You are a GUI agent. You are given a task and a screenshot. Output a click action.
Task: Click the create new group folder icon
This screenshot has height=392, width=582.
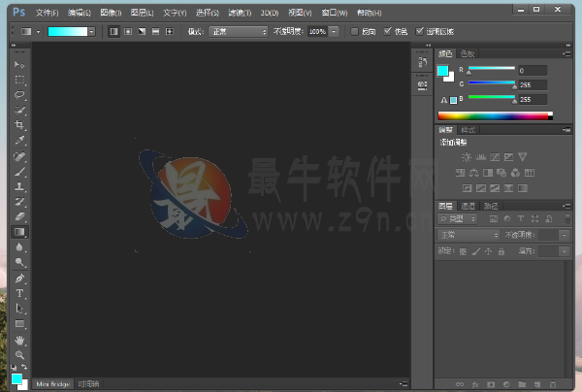522,384
